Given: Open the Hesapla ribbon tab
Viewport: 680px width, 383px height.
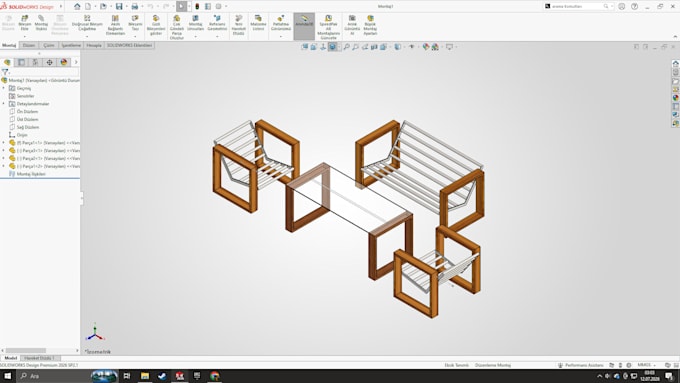Looking at the screenshot, I should tap(94, 46).
